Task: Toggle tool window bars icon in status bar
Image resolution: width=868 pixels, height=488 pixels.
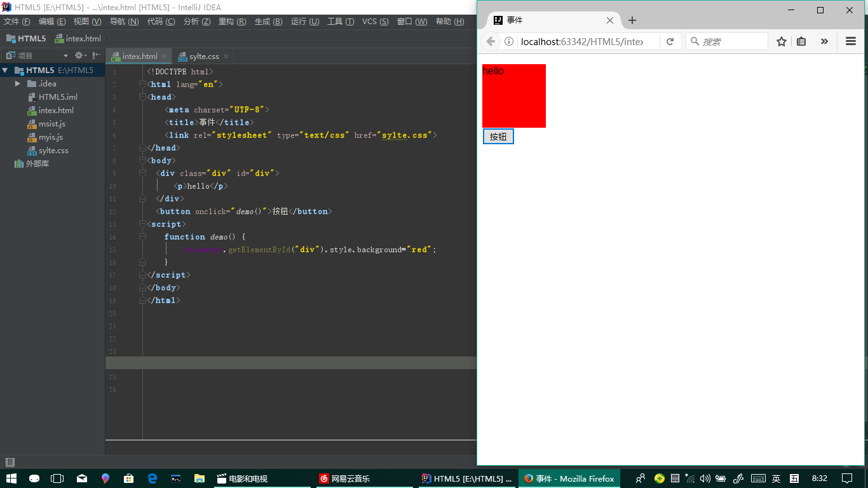Action: click(10, 462)
